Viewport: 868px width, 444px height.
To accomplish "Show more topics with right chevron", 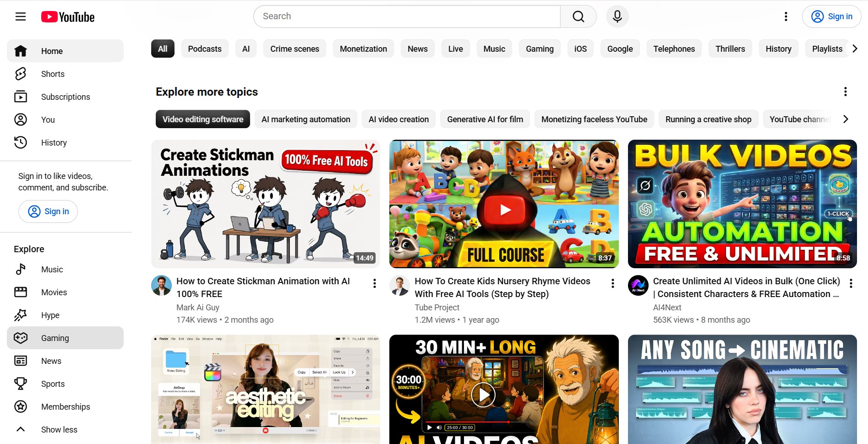I will pyautogui.click(x=846, y=119).
